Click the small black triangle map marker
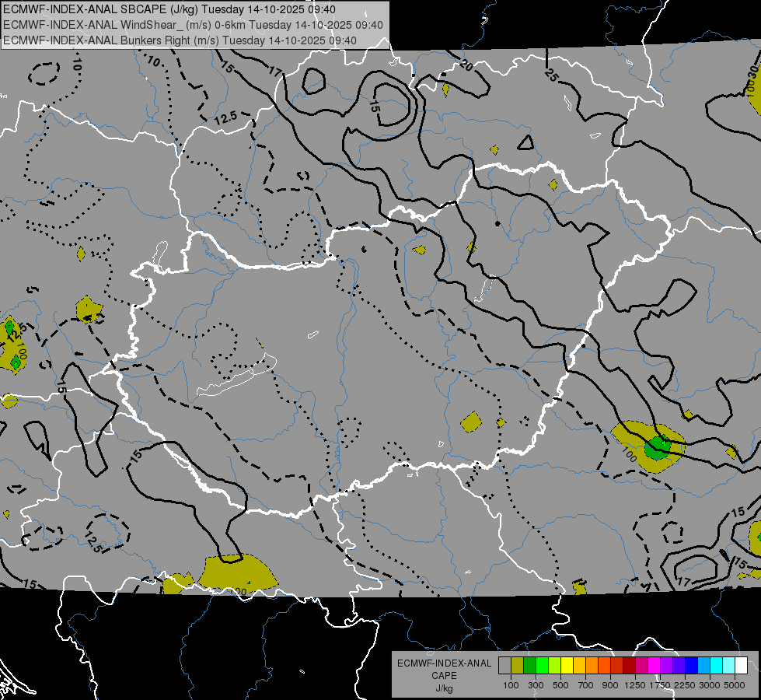Image resolution: width=761 pixels, height=700 pixels. [x=525, y=142]
